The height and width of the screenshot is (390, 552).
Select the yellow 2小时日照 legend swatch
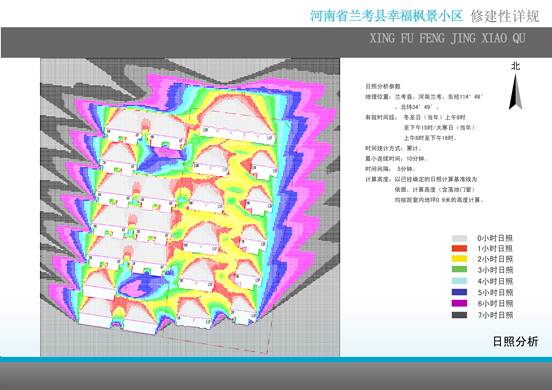pos(459,259)
